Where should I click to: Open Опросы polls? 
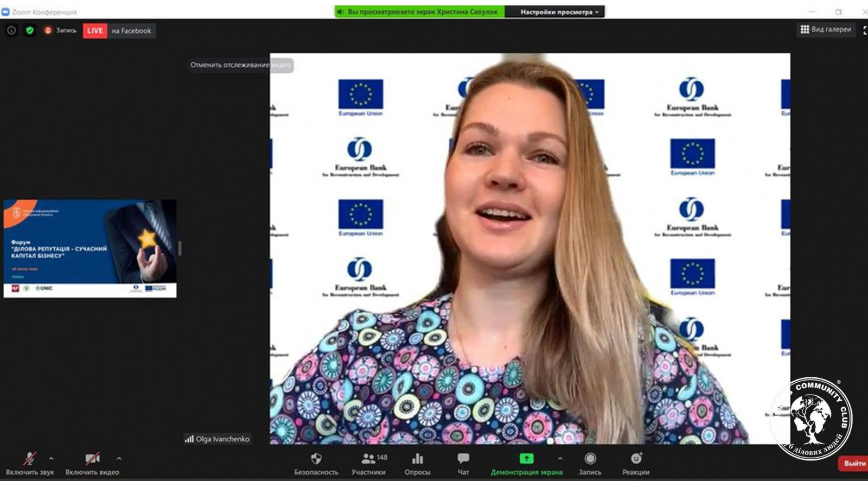tap(417, 464)
